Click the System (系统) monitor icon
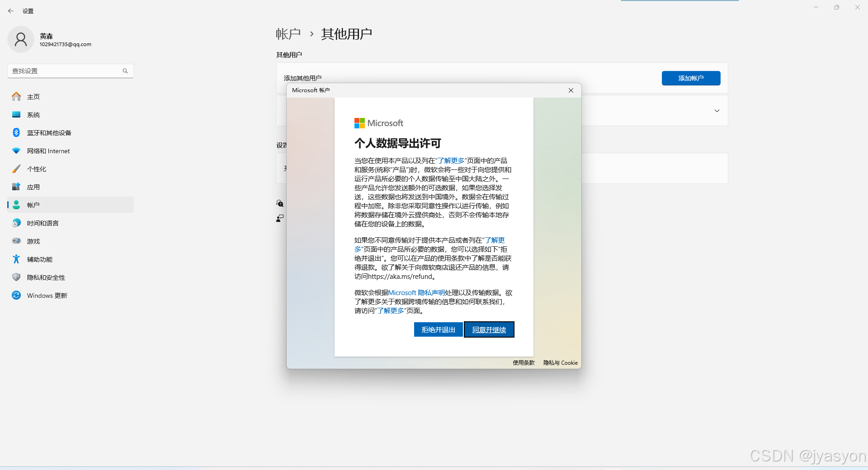868x470 pixels. (16, 114)
